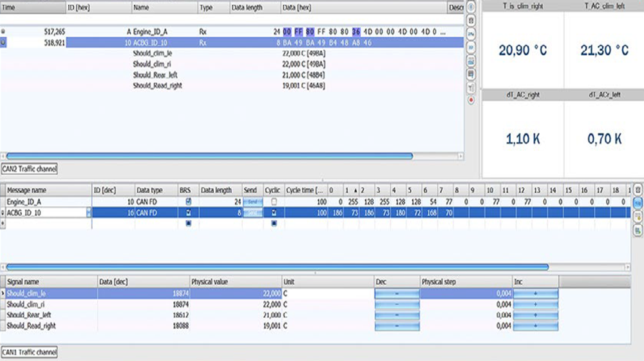Click the T_is_clim_right 20,90 °C display
Screen dimensions: 644x361
pyautogui.click(x=522, y=50)
